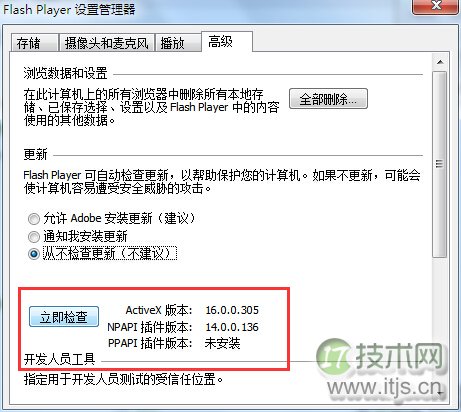The height and width of the screenshot is (412, 461).
Task: Click the 全部删除... button
Action: [328, 99]
